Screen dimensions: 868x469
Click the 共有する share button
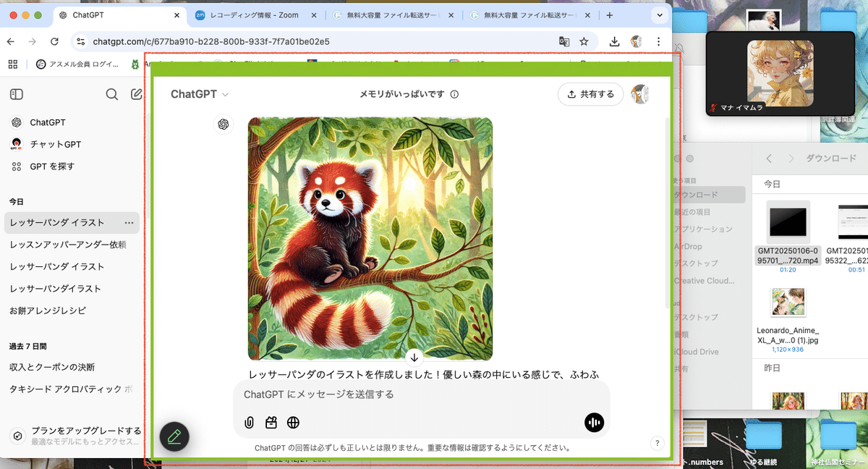click(x=590, y=94)
